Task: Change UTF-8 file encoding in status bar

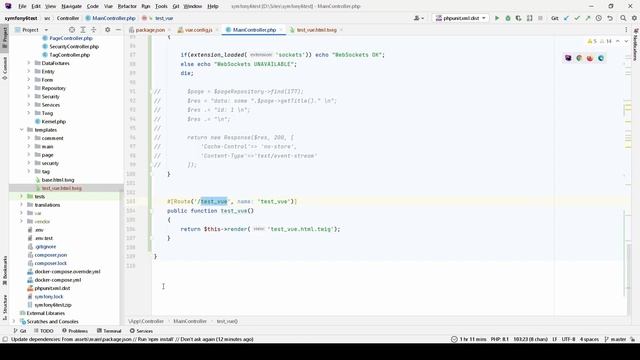Action: 568,339
